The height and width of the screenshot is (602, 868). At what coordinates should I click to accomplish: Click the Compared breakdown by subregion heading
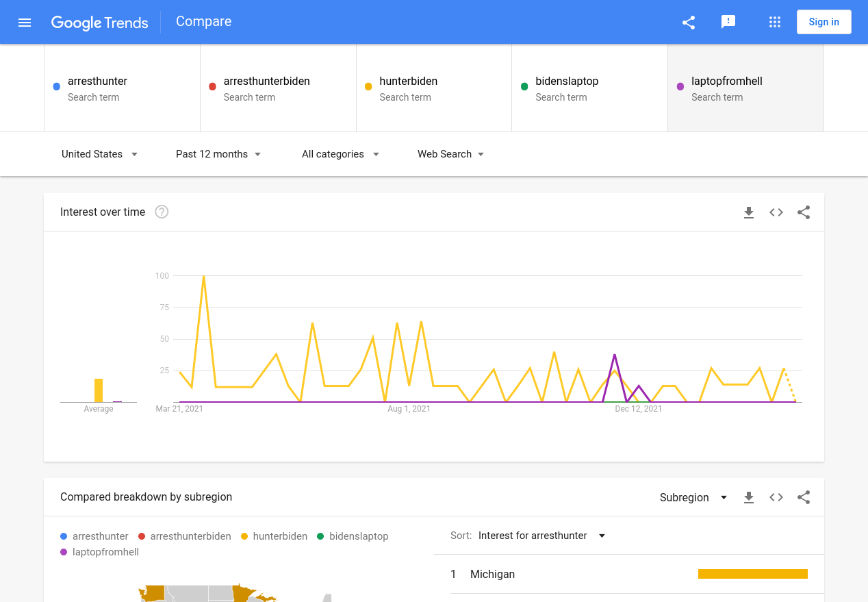click(146, 497)
